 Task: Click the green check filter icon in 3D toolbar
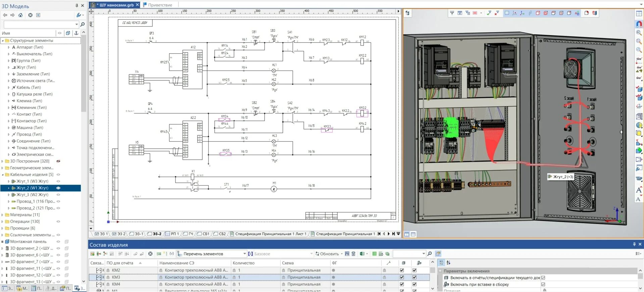[x=489, y=13]
